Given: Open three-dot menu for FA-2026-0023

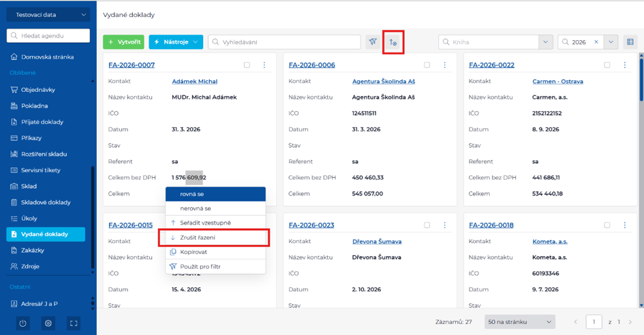Looking at the screenshot, I should click(x=444, y=225).
